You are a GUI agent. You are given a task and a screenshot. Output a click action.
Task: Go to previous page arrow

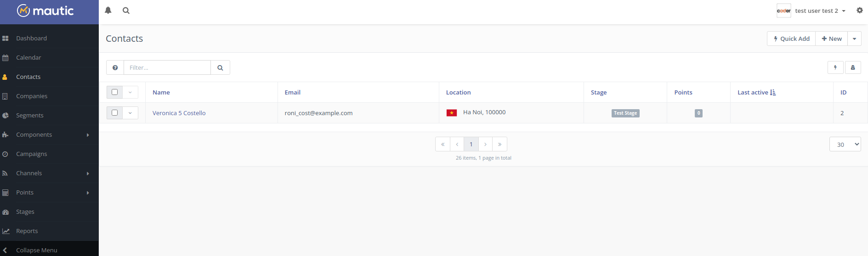457,144
